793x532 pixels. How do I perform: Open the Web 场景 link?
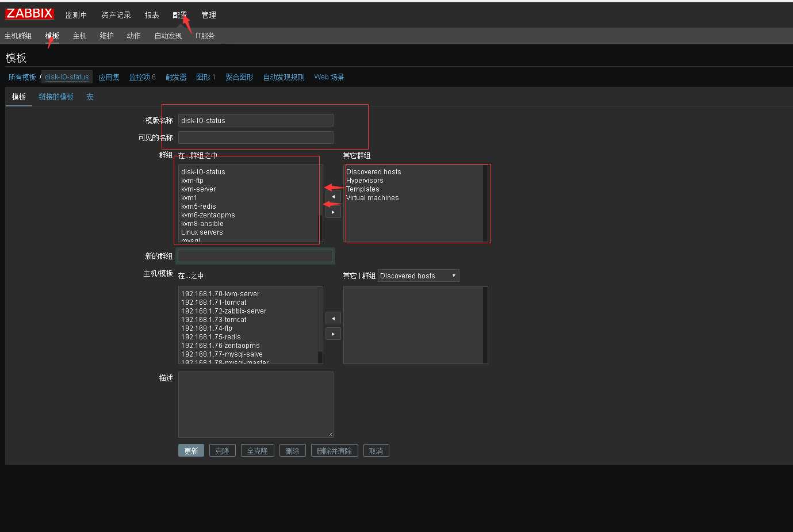pos(329,77)
